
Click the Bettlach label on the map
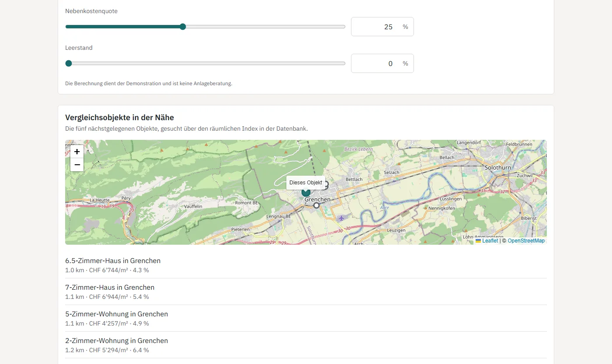[x=354, y=180]
